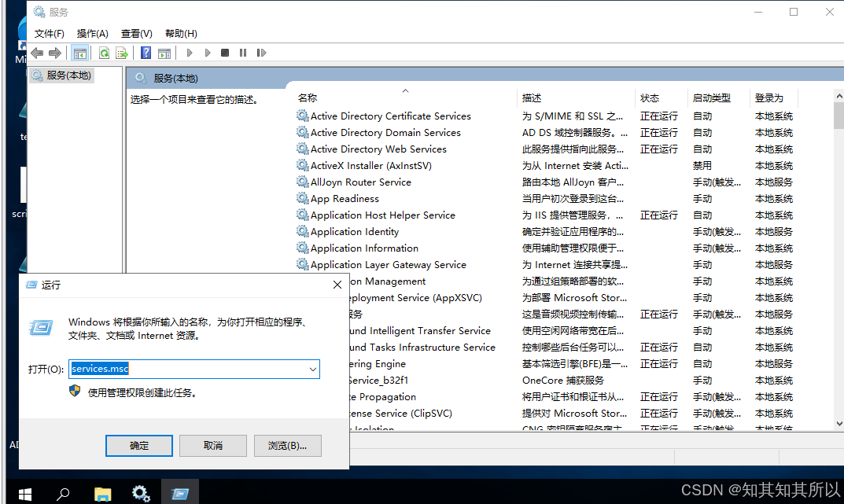
Task: Click the 禁用 startup type of ActiveX Installer
Action: click(702, 166)
